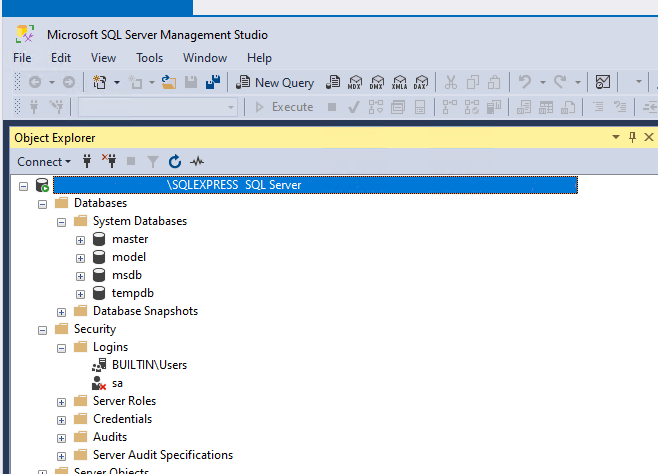Click the Open File folder icon
The width and height of the screenshot is (658, 474).
(169, 82)
